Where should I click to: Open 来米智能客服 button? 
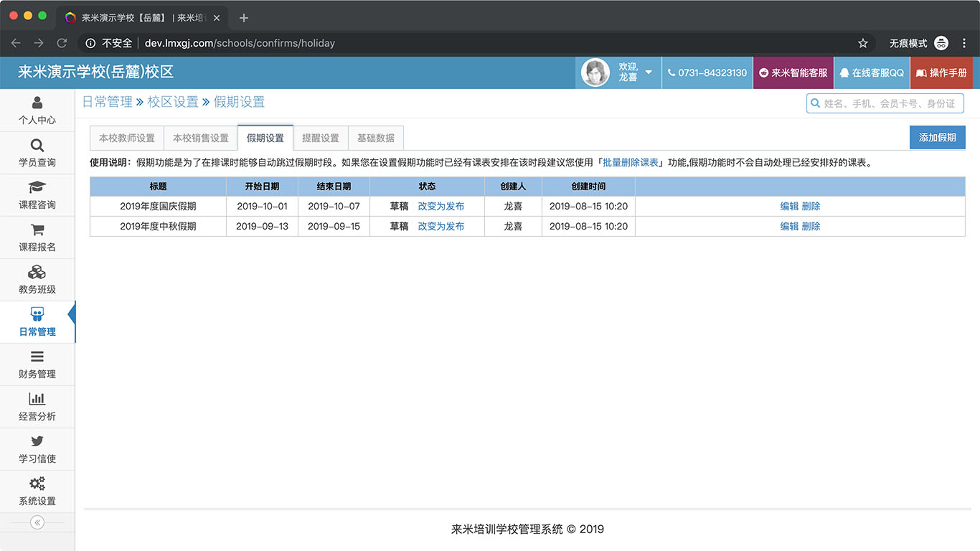[793, 73]
